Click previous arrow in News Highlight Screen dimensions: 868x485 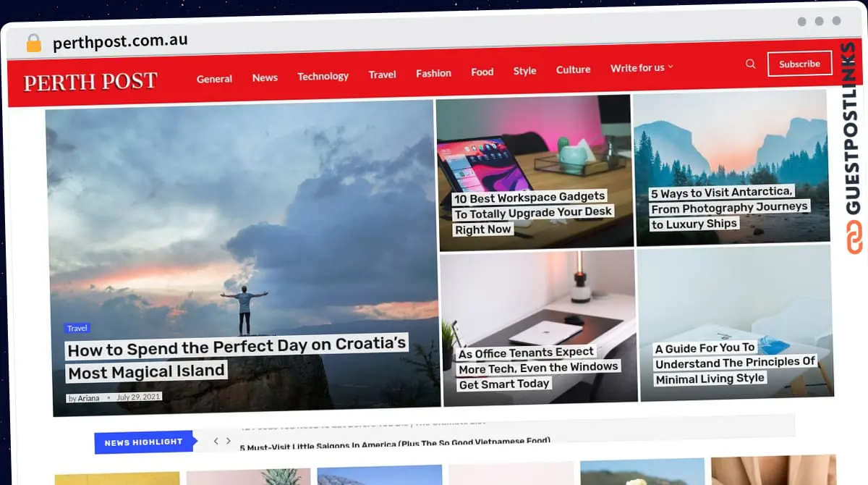[x=216, y=441]
